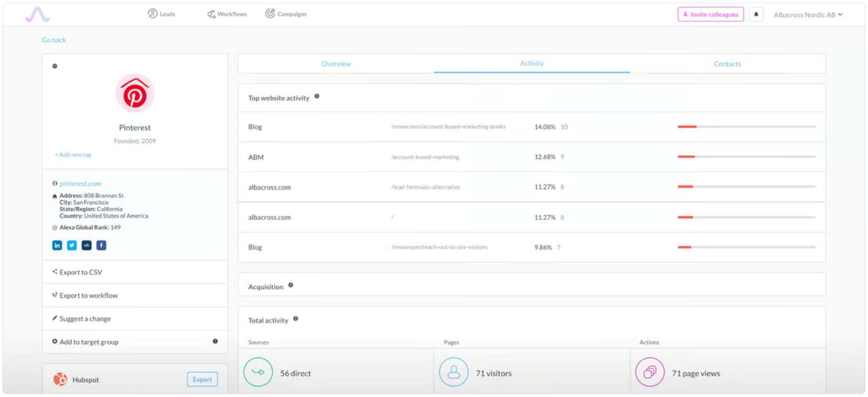This screenshot has height=397, width=868.
Task: Click Add new tag link
Action: 73,155
